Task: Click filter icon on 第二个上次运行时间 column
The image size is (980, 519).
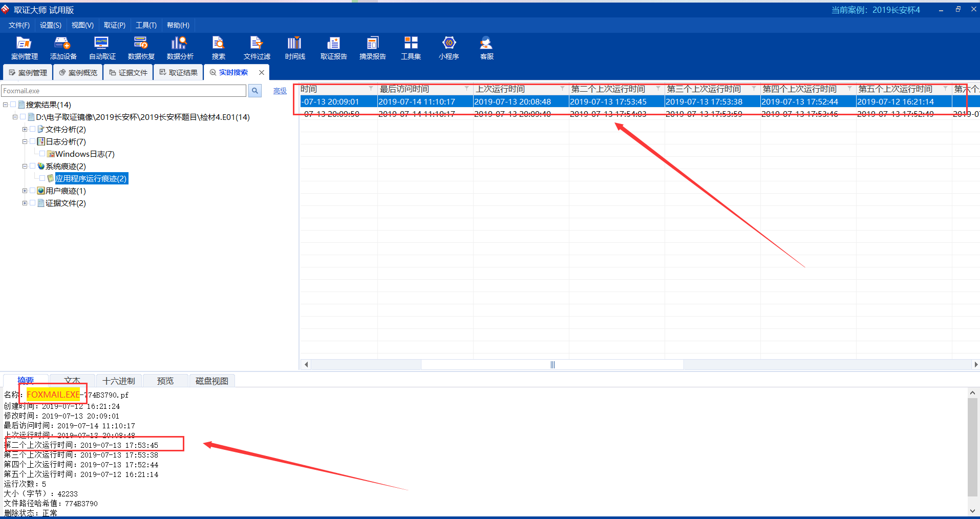Action: click(658, 89)
